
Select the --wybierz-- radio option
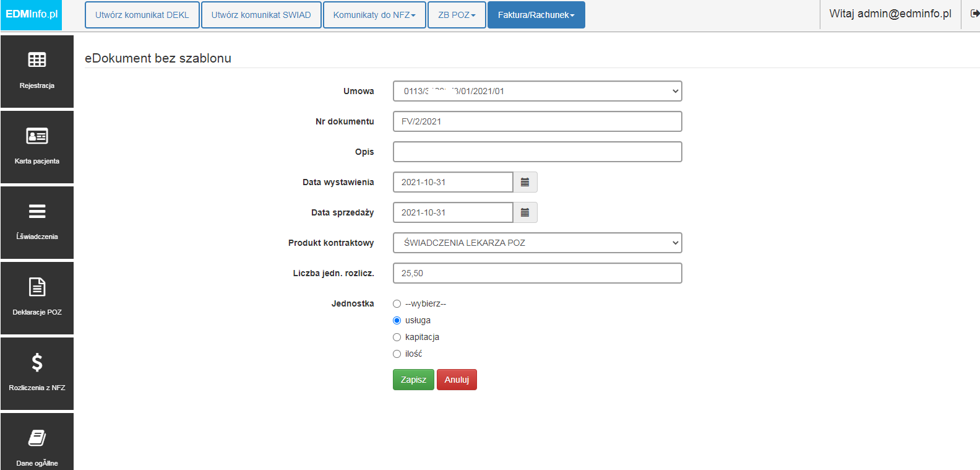coord(397,304)
